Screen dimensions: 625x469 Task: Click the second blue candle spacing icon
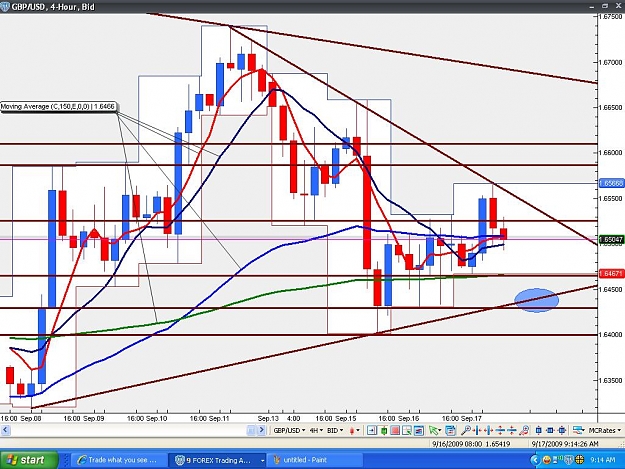tap(550, 430)
